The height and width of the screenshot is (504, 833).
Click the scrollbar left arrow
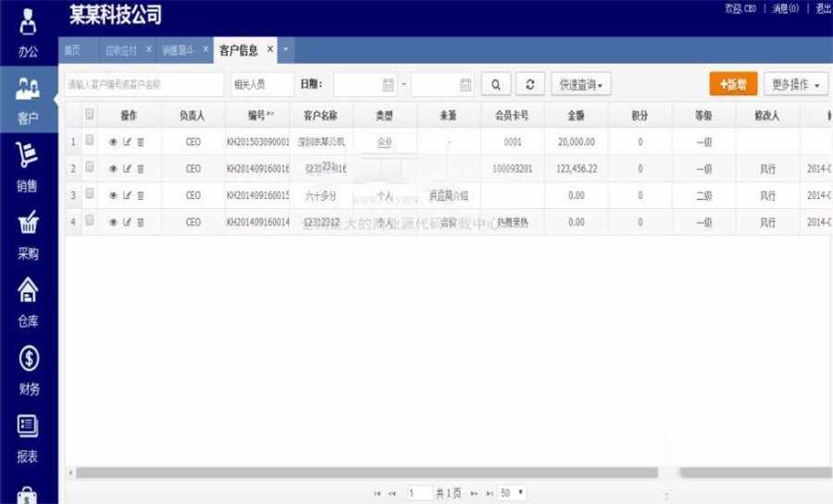(70, 473)
